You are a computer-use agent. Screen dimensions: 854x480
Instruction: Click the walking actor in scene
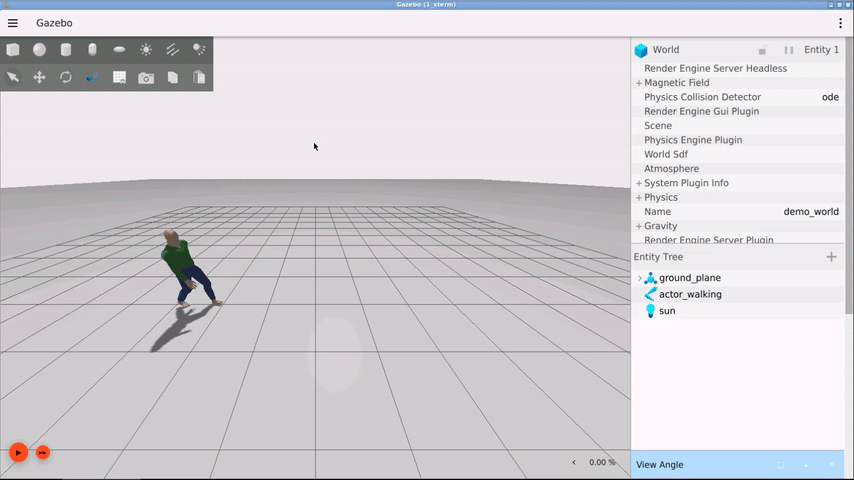[x=186, y=268]
